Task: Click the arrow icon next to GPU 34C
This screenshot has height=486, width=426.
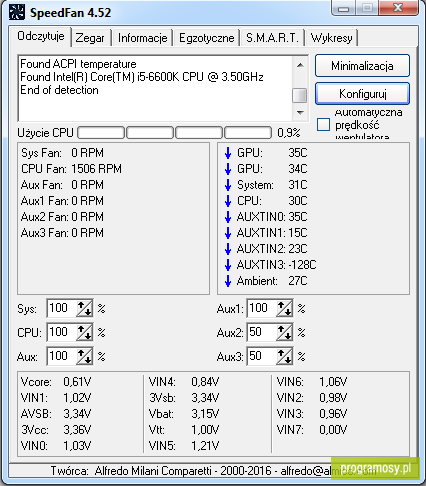Action: (228, 169)
